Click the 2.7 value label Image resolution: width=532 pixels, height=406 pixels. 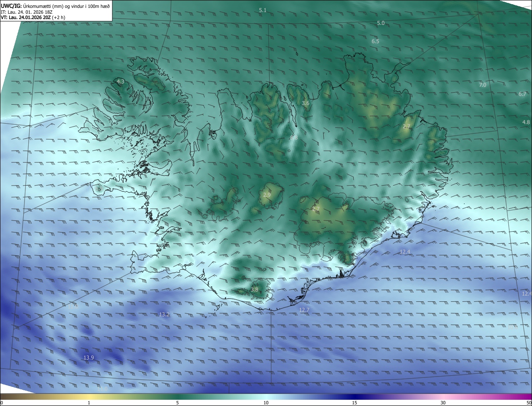(x=406, y=126)
